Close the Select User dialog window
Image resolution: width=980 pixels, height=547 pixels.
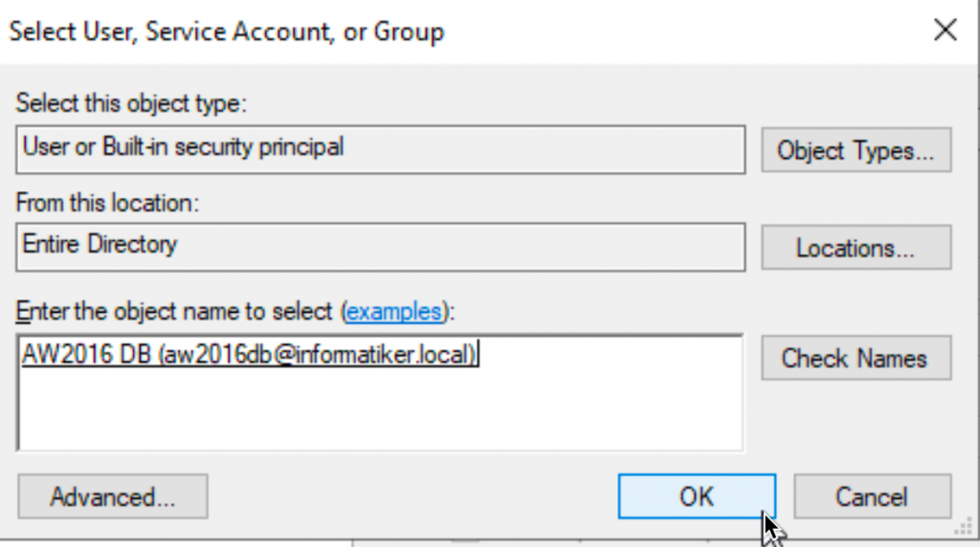pyautogui.click(x=945, y=30)
